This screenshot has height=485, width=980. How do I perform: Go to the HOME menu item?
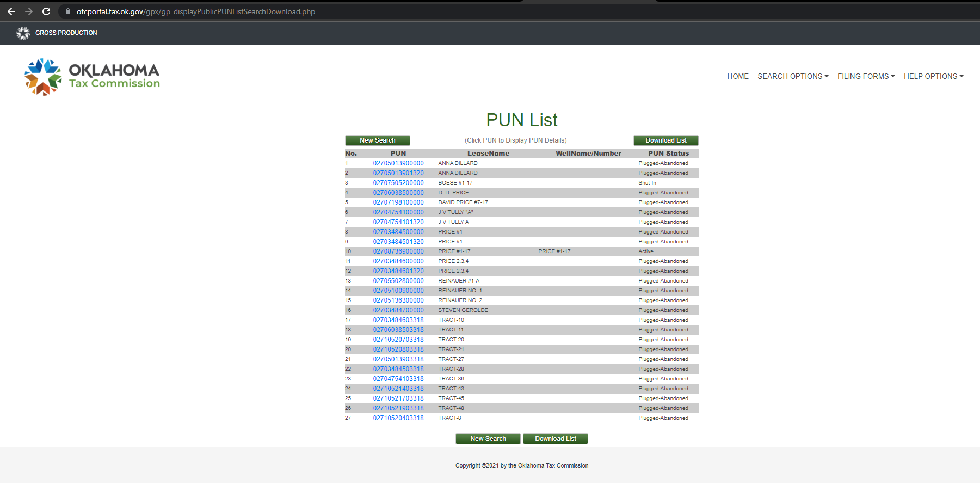[738, 76]
